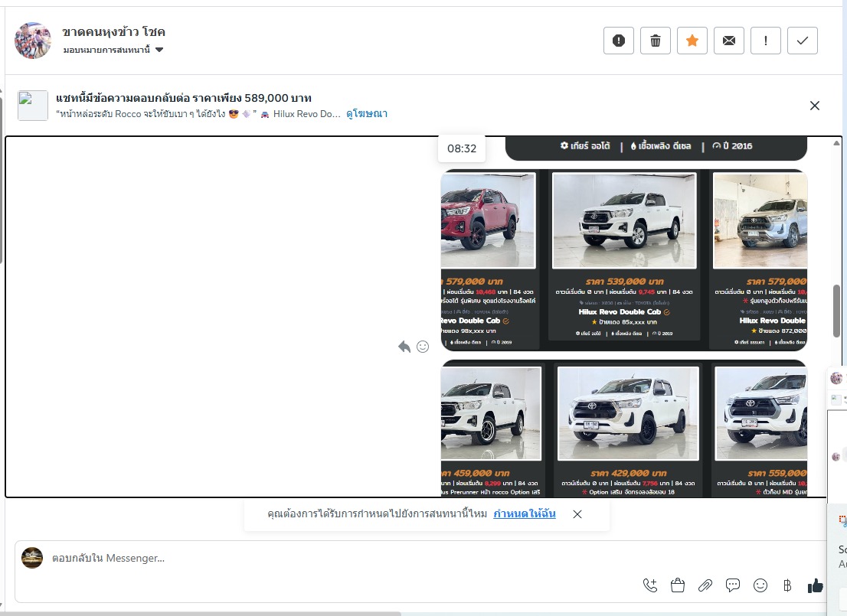Attach a file with paperclip icon
This screenshot has width=847, height=616.
tap(705, 585)
